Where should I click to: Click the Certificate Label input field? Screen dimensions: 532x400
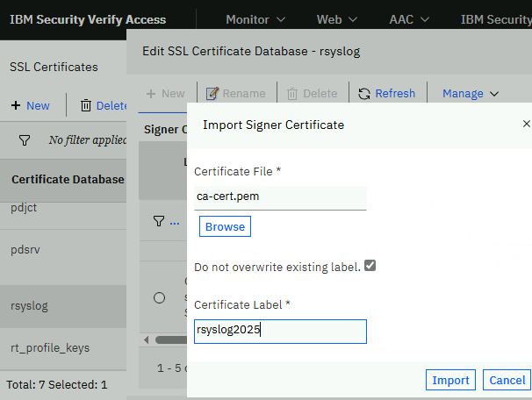280,332
